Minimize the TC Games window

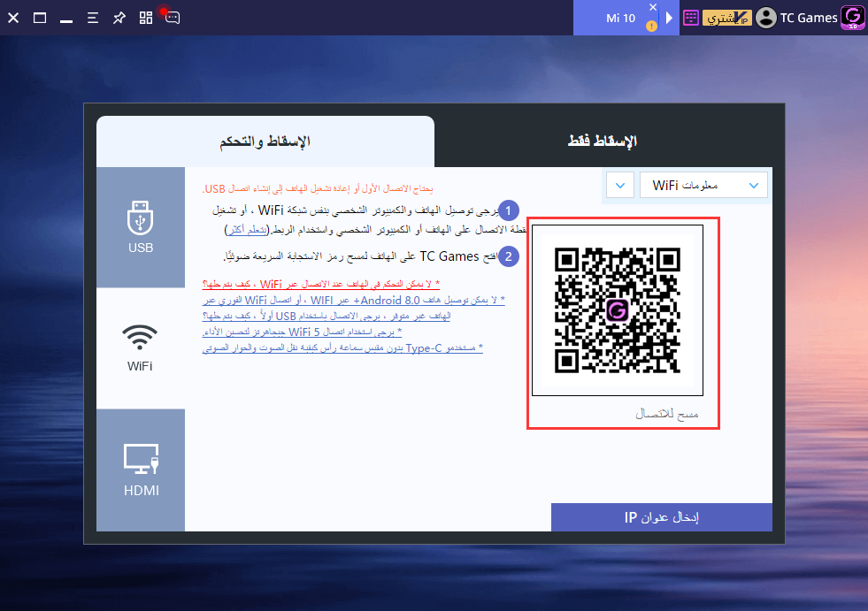tap(66, 21)
